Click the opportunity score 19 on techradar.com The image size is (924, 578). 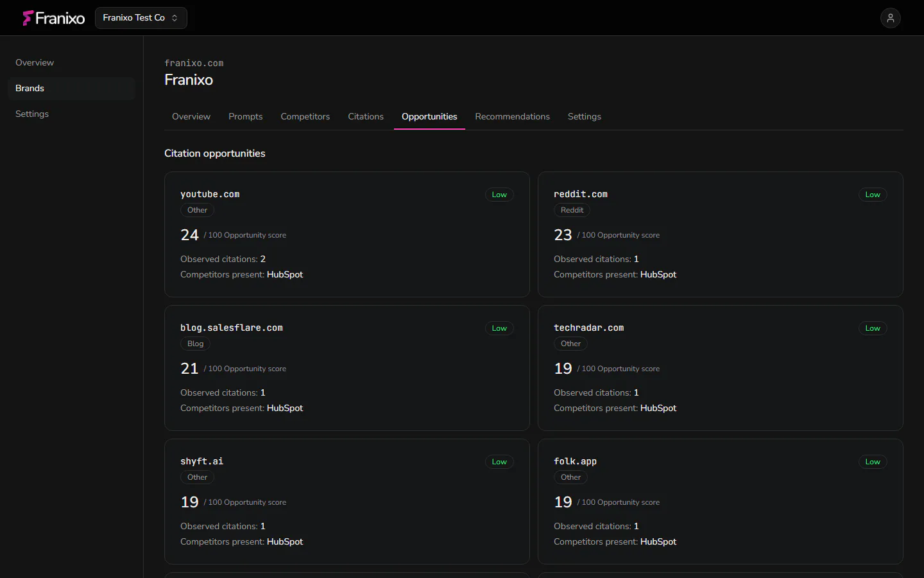(563, 369)
